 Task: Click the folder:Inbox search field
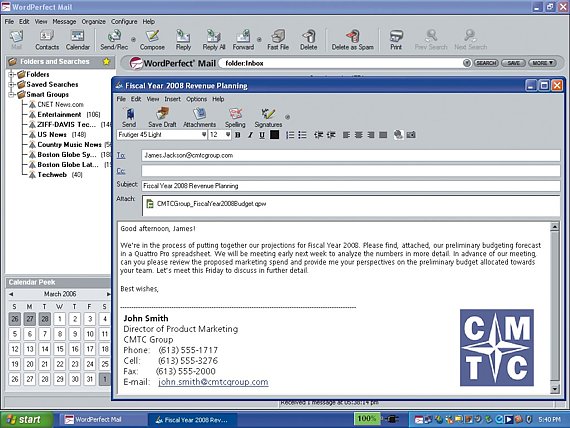coord(340,63)
